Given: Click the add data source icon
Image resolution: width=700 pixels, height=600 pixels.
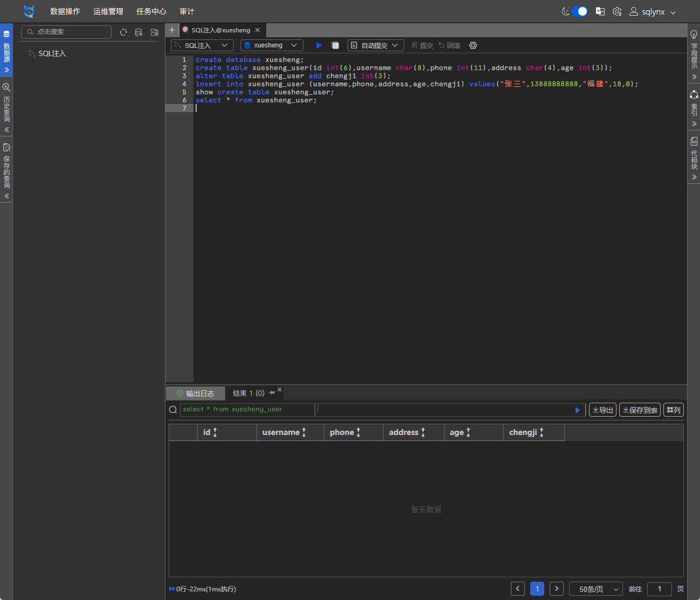Looking at the screenshot, I should point(138,32).
